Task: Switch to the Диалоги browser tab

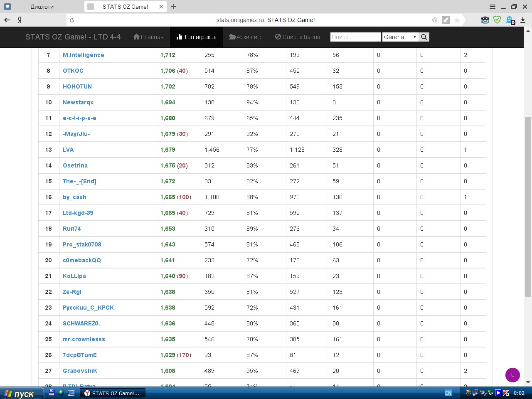Action: (42, 7)
